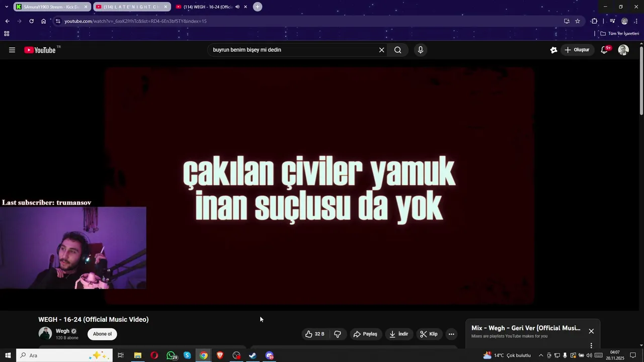Run search with magnifier button

[x=398, y=50]
